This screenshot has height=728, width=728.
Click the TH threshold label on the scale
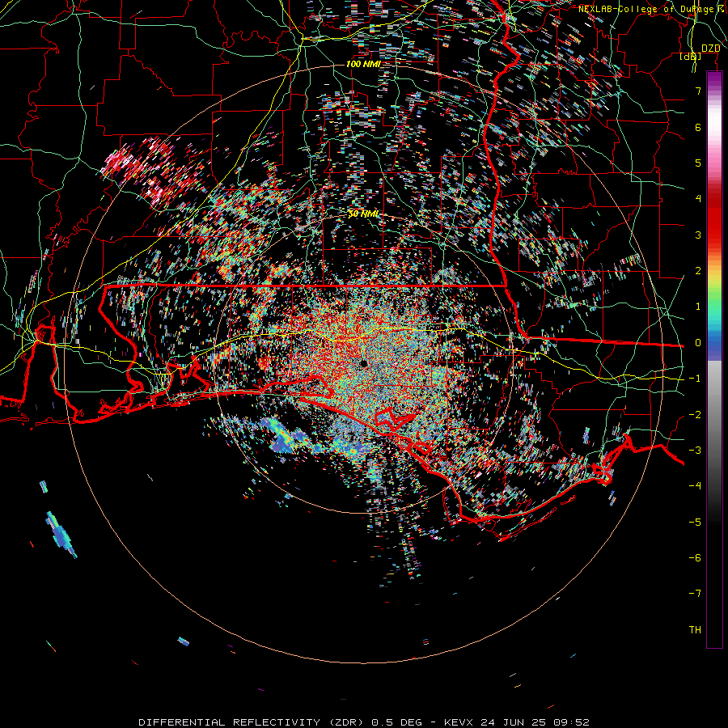(x=695, y=630)
